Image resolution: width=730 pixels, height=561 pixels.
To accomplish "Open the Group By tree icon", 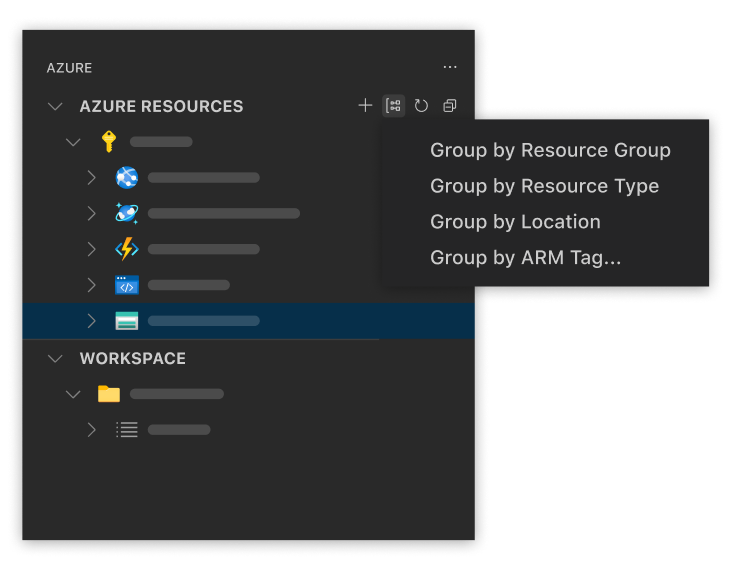I will click(393, 106).
